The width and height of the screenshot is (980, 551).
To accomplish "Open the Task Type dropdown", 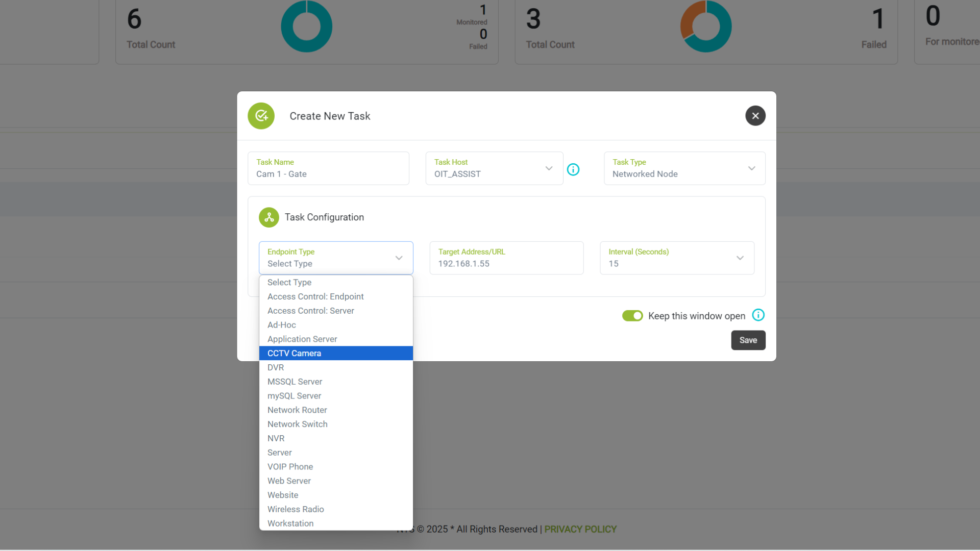I will [751, 168].
